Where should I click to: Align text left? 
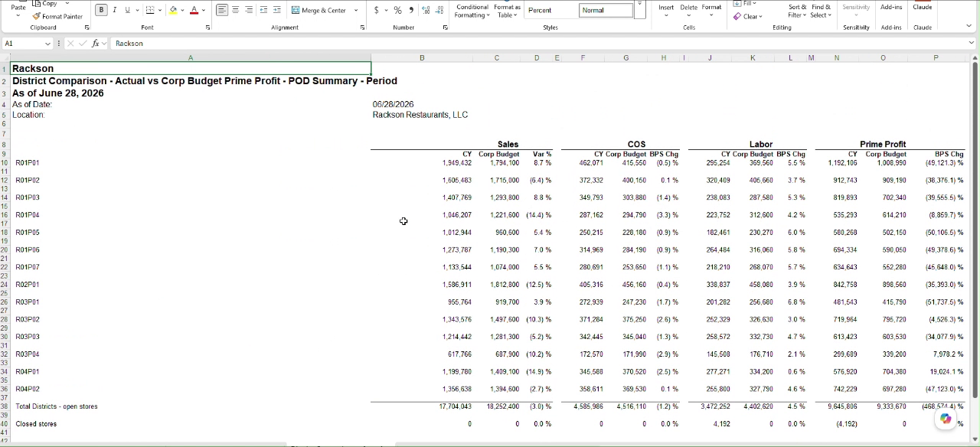[221, 10]
